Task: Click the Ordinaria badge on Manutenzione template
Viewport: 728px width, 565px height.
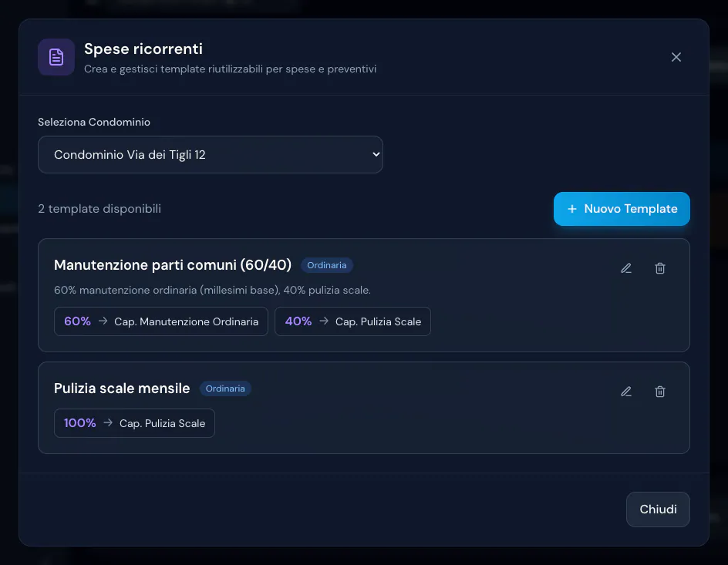Action: point(327,265)
